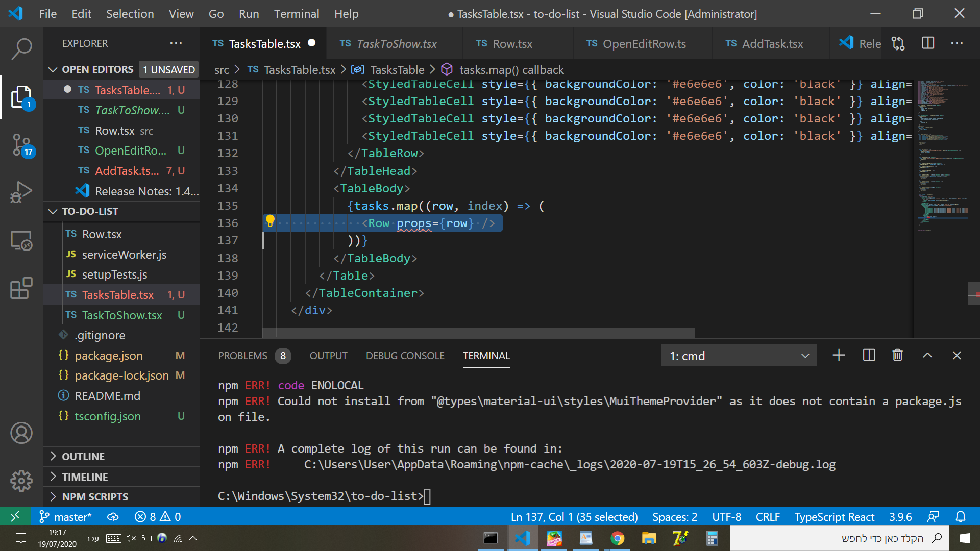Toggle maximized terminal panel size
This screenshot has height=551, width=980.
pyautogui.click(x=927, y=356)
